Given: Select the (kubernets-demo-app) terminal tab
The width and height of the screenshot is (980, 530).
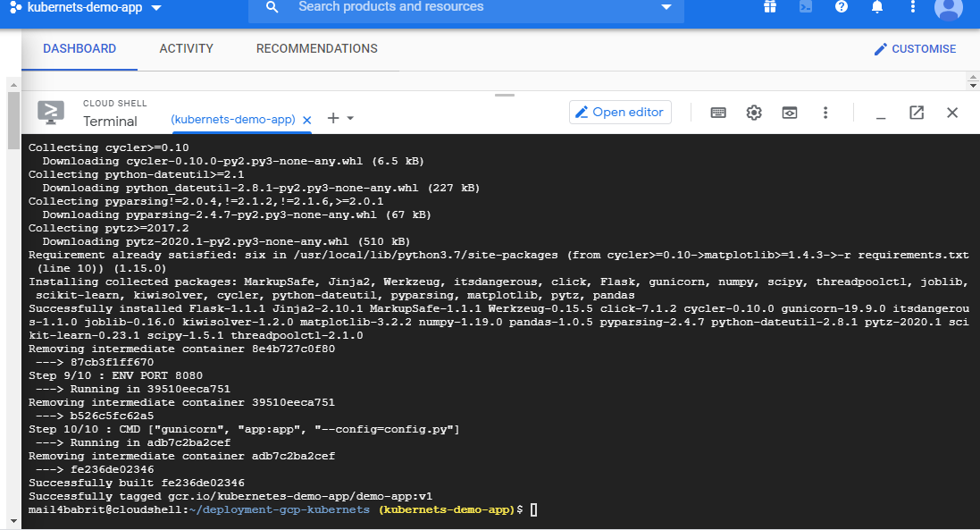Looking at the screenshot, I should [232, 120].
